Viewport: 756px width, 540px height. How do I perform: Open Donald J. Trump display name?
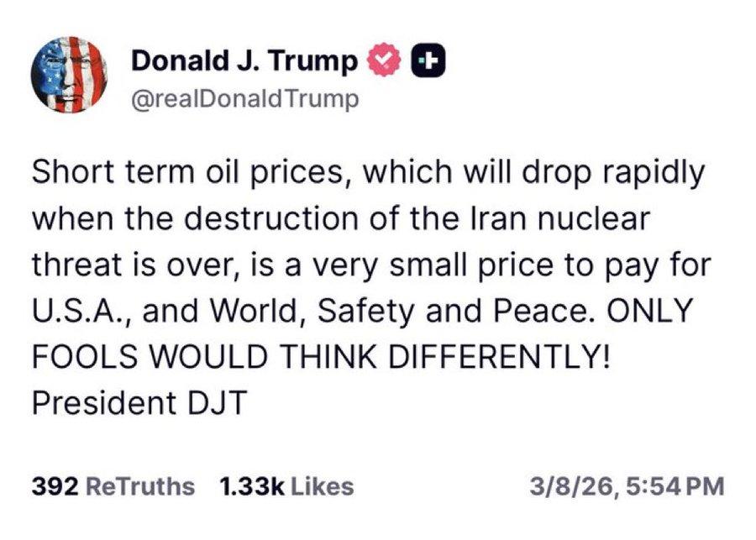tap(244, 61)
